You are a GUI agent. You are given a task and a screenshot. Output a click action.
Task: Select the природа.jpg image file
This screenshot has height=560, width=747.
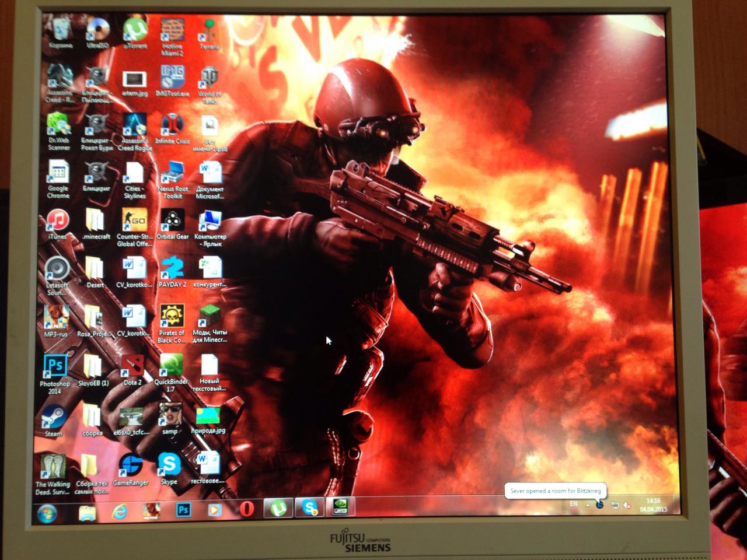pos(208,418)
